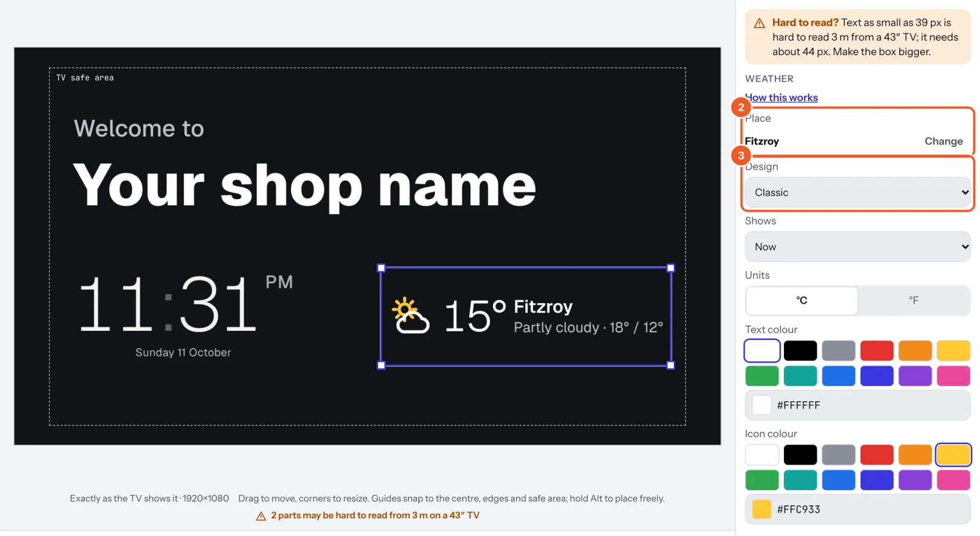Click the "TV safe area" label

coord(85,78)
